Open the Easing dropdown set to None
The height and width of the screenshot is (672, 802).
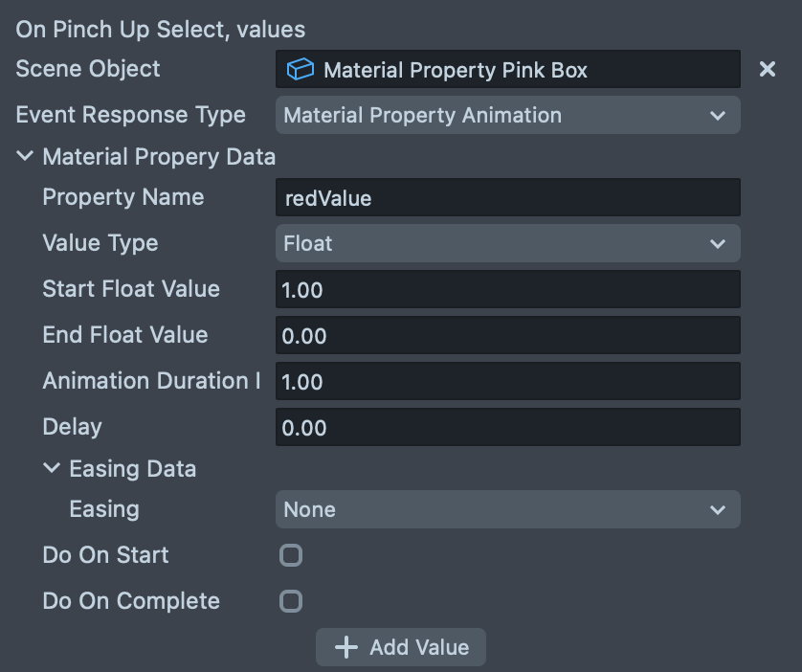tap(507, 509)
